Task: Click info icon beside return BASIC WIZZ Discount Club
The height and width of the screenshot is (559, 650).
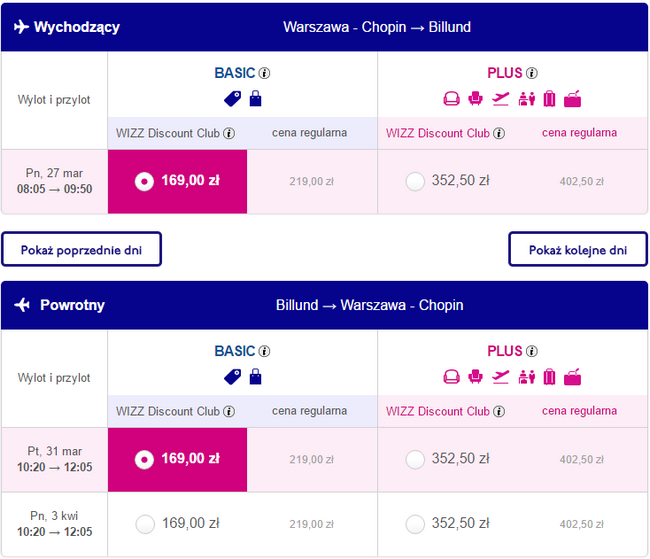Action: point(229,411)
